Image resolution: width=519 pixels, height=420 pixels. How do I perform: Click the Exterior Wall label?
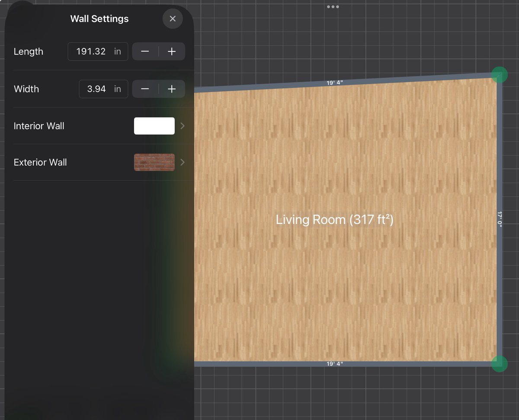pyautogui.click(x=40, y=162)
